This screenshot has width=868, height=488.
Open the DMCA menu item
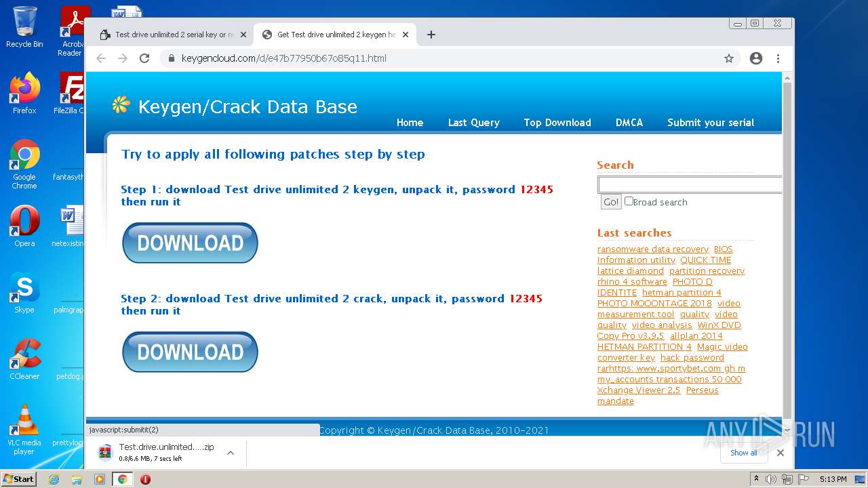(629, 123)
